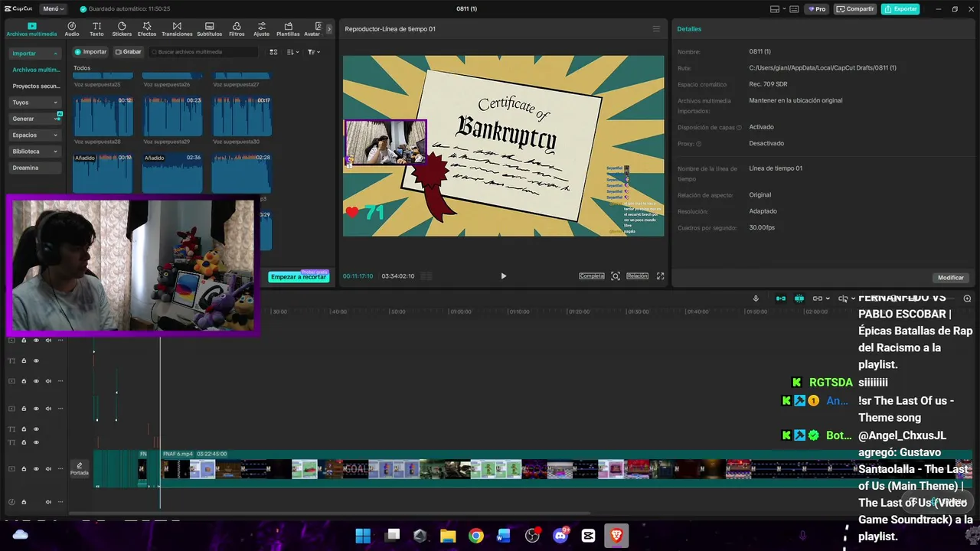The image size is (980, 551).
Task: Click the Portada cover button
Action: pos(80,468)
